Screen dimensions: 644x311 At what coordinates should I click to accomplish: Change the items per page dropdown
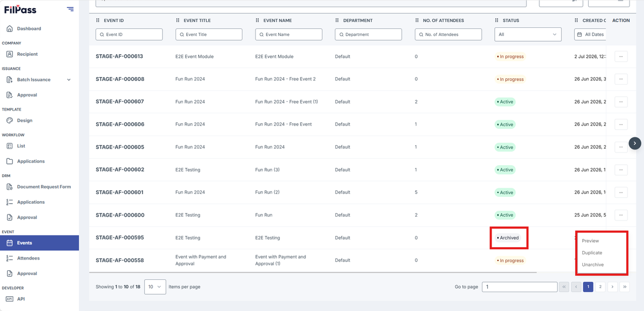(x=155, y=287)
